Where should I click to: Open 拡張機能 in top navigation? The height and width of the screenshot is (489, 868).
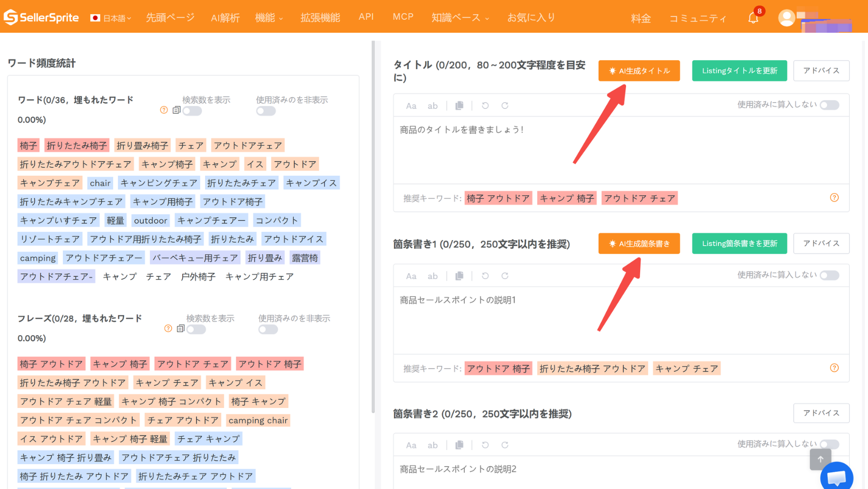(320, 18)
